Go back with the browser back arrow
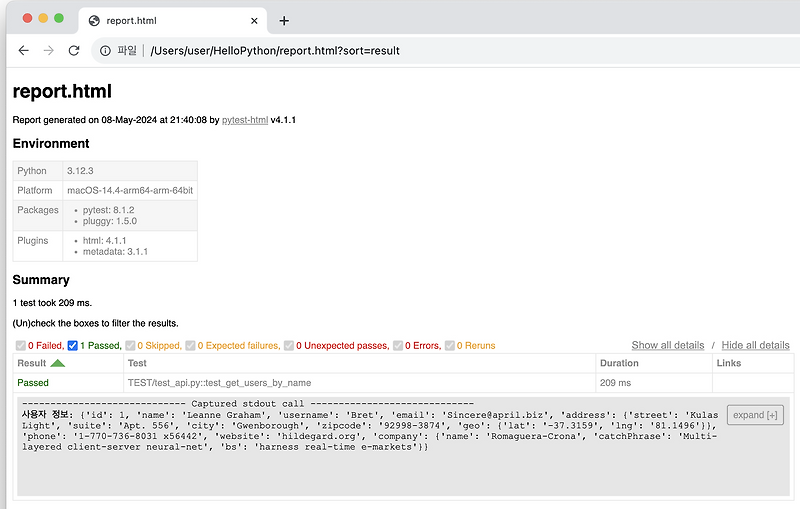The height and width of the screenshot is (509, 800). 23,50
